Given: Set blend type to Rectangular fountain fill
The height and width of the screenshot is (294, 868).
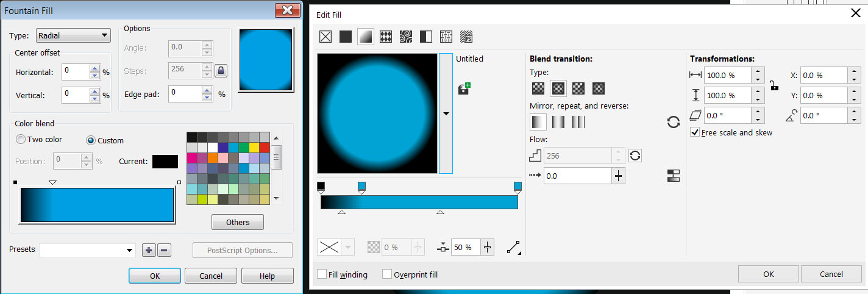Looking at the screenshot, I should pyautogui.click(x=599, y=88).
